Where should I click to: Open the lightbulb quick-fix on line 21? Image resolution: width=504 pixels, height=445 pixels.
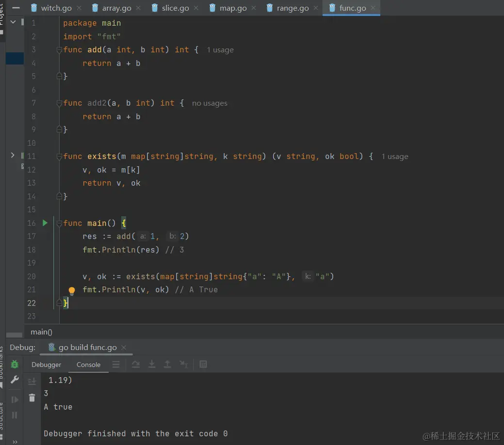pyautogui.click(x=72, y=291)
